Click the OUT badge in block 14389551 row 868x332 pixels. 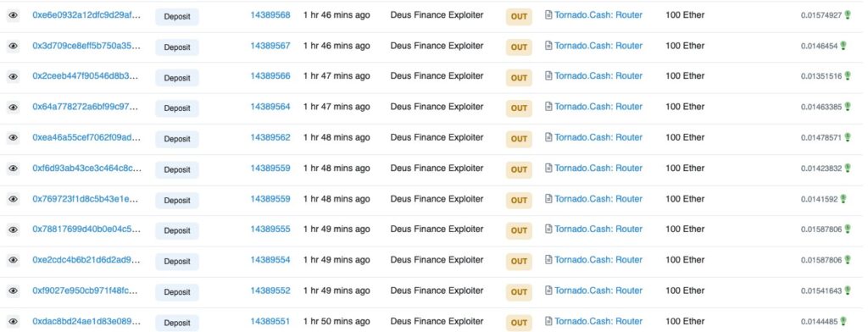519,323
